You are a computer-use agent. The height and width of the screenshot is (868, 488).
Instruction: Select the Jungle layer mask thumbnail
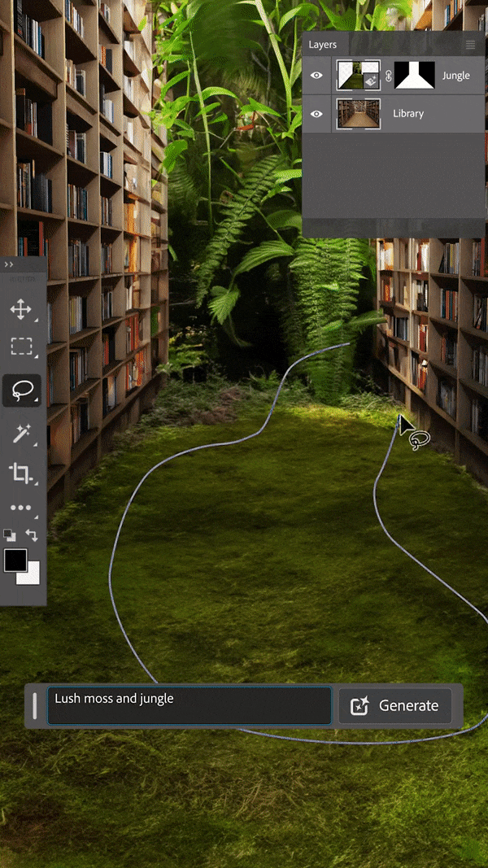pos(415,76)
